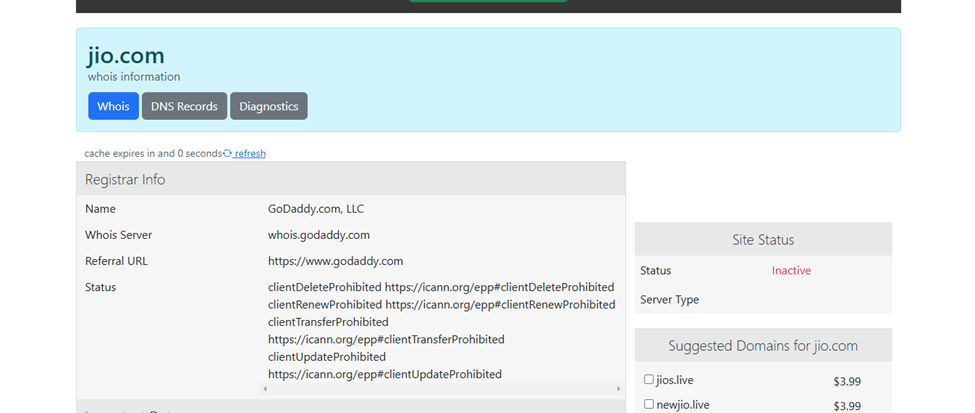Click the Site Status panel header
The width and height of the screenshot is (975, 413).
[x=763, y=239]
